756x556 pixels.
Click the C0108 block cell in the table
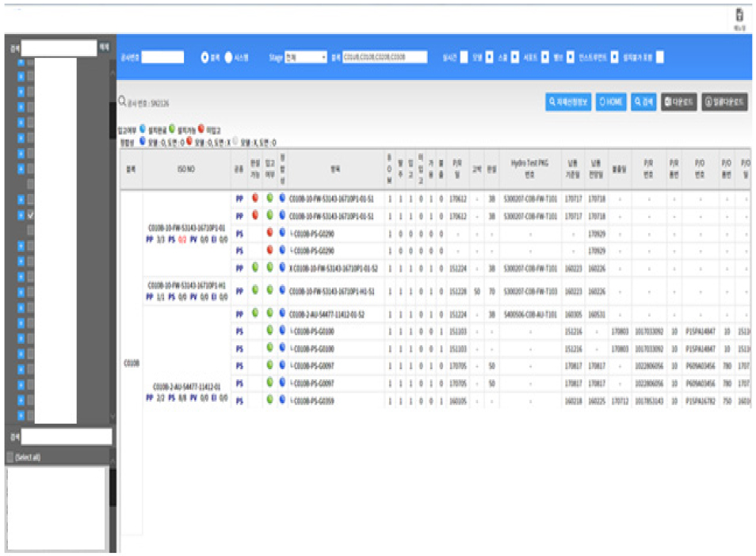(132, 364)
